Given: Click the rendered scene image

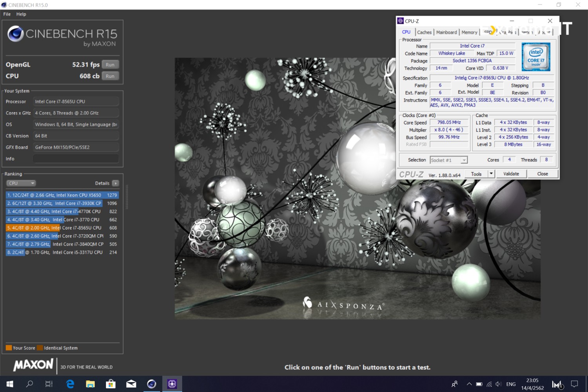Looking at the screenshot, I should (358, 188).
